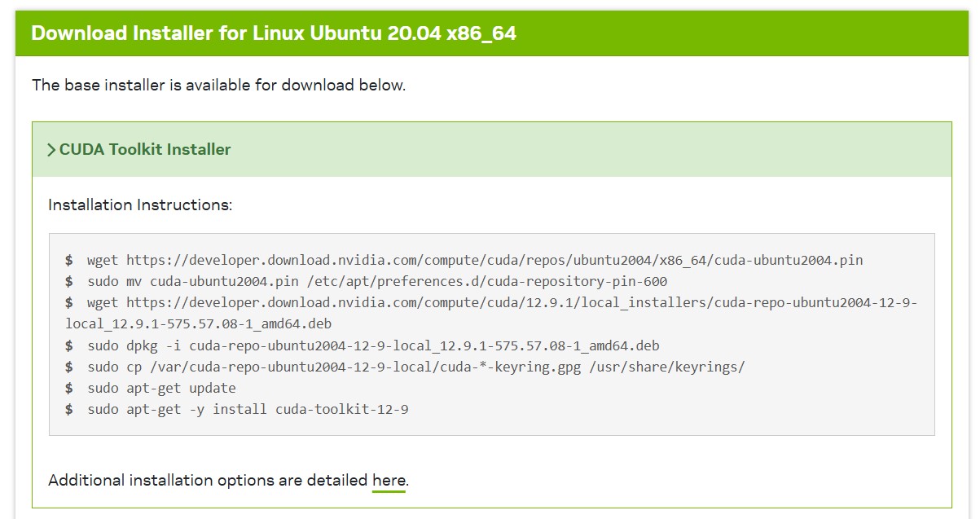Click the 'Installation Instructions:' label
Screen dimensions: 980x519
click(x=140, y=205)
